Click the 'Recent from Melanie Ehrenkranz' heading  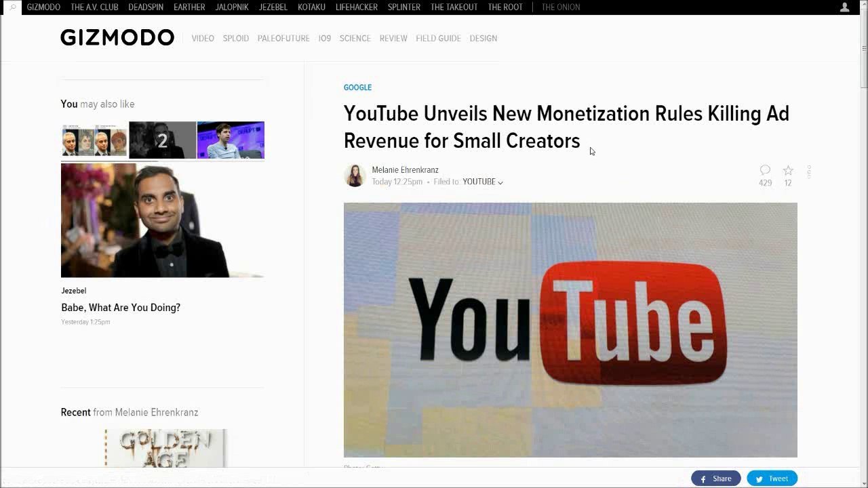click(130, 412)
